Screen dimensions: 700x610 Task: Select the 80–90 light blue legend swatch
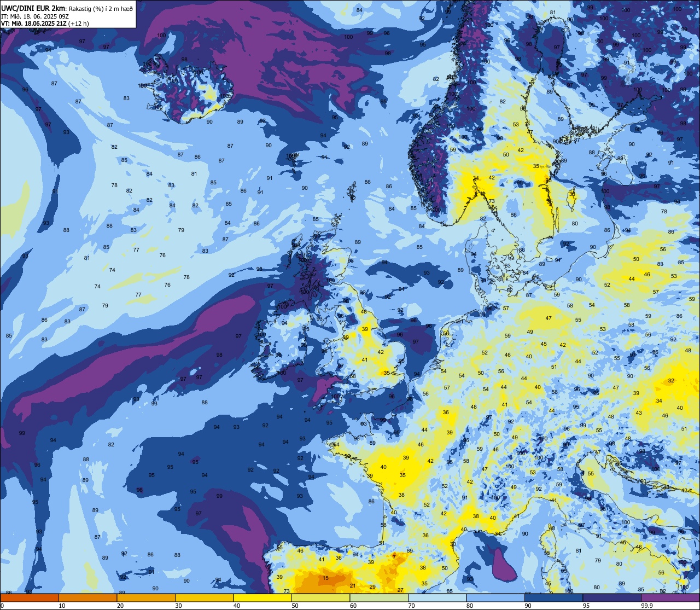[x=495, y=597]
